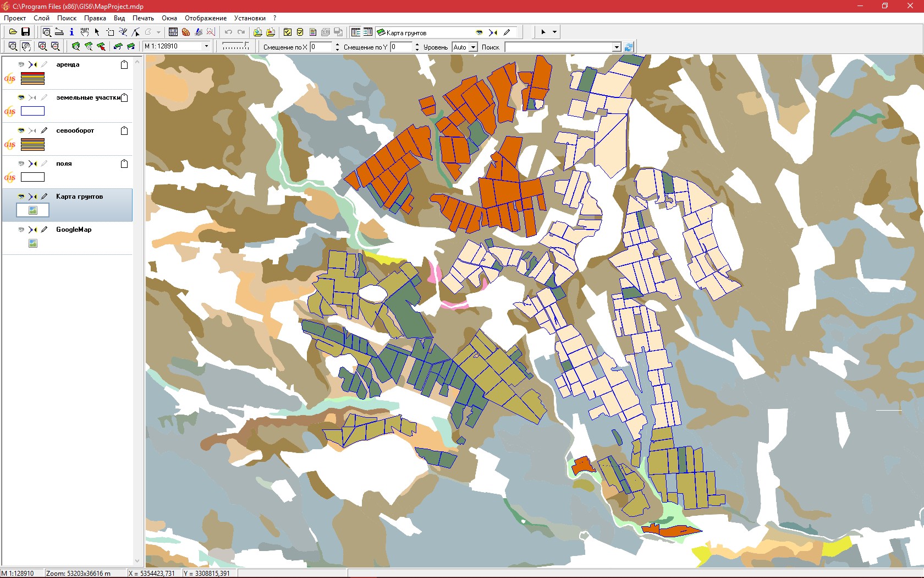Click the Смещение по X input field
Screen dimensions: 924x578
tap(321, 47)
